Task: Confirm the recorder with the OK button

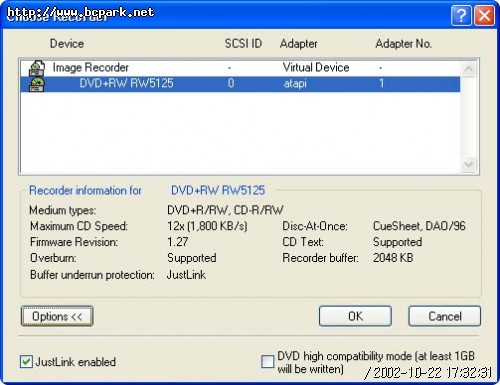Action: point(355,316)
